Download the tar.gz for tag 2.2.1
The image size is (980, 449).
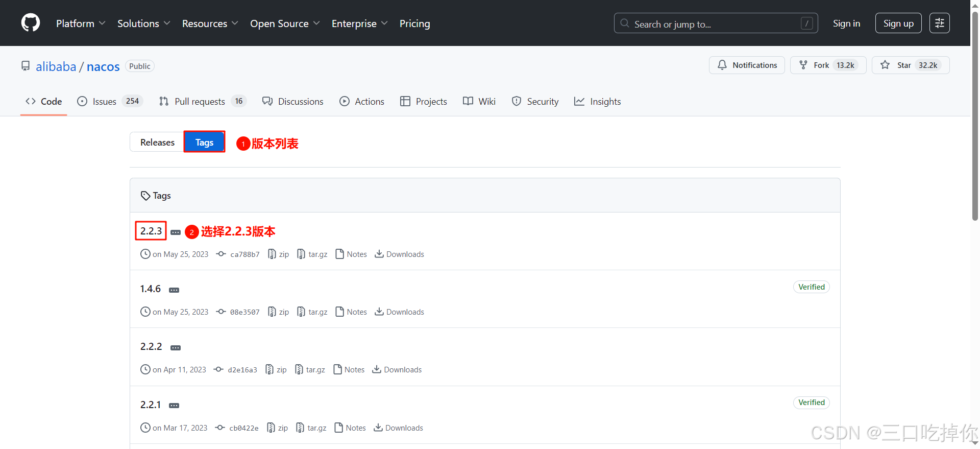(311, 428)
